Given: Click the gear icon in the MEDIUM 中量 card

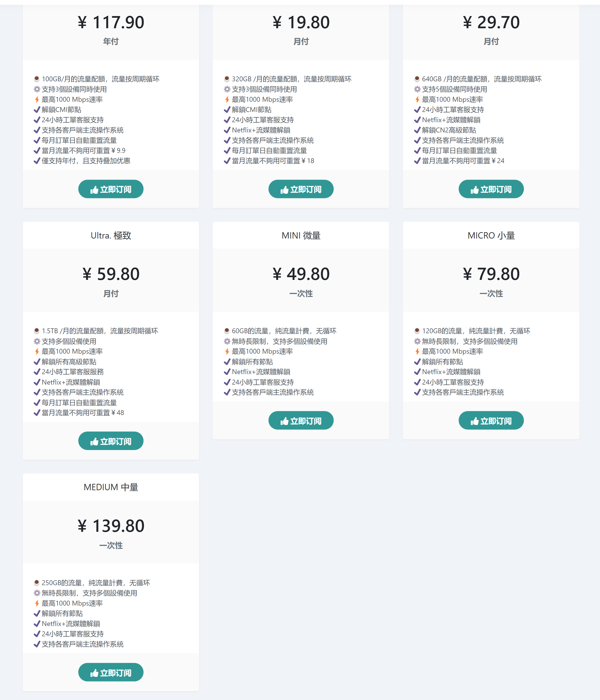Looking at the screenshot, I should point(37,593).
